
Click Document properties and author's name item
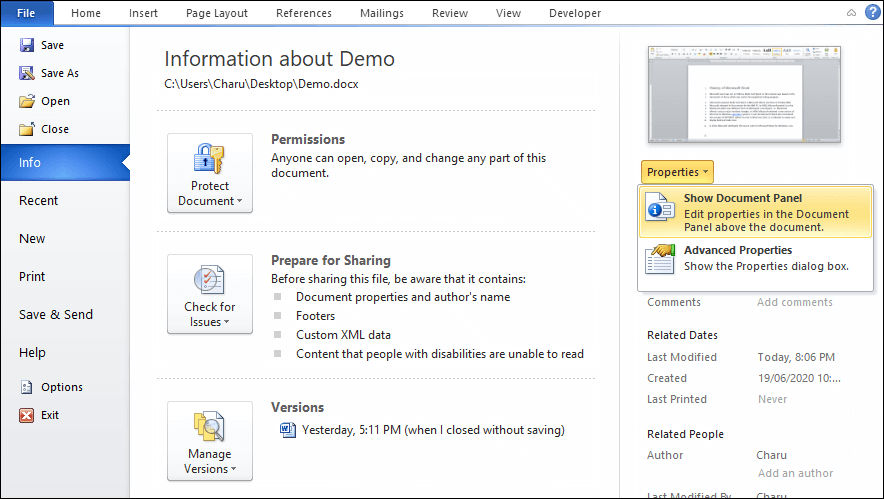point(403,297)
